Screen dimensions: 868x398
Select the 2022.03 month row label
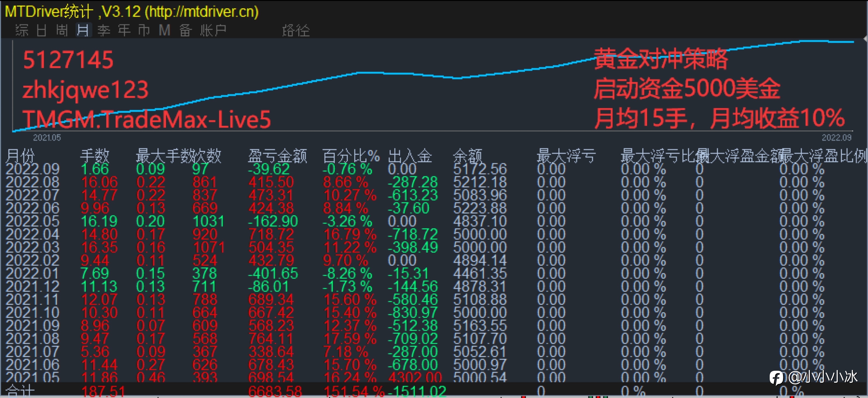pyautogui.click(x=32, y=247)
